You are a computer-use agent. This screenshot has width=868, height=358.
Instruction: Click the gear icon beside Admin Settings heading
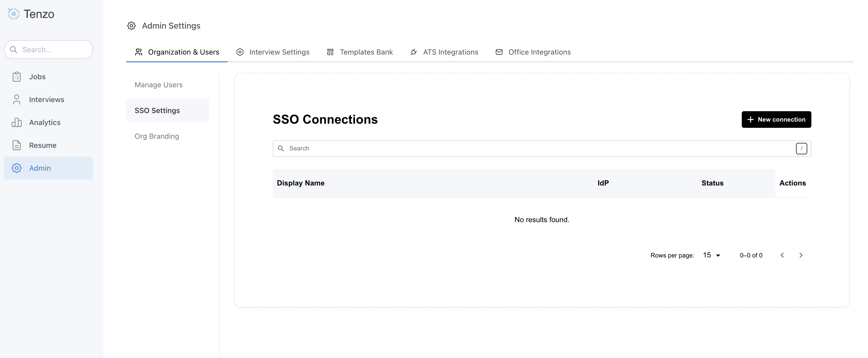[131, 25]
